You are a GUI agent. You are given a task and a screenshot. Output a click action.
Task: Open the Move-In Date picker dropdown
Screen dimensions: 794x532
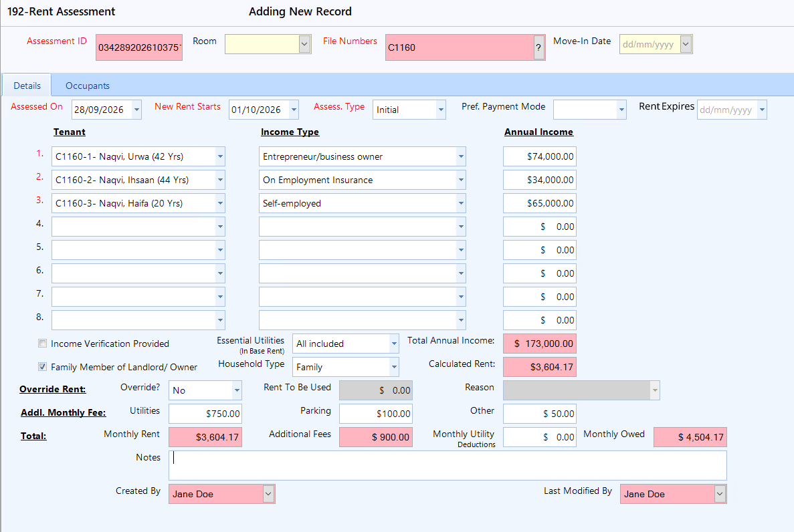(x=686, y=44)
